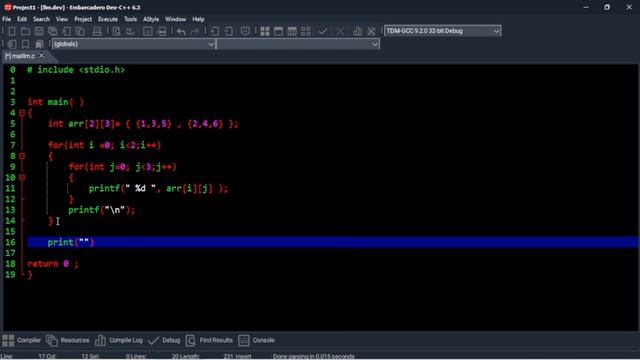
Task: Click the Close file toolbar icon
Action: 67,31
